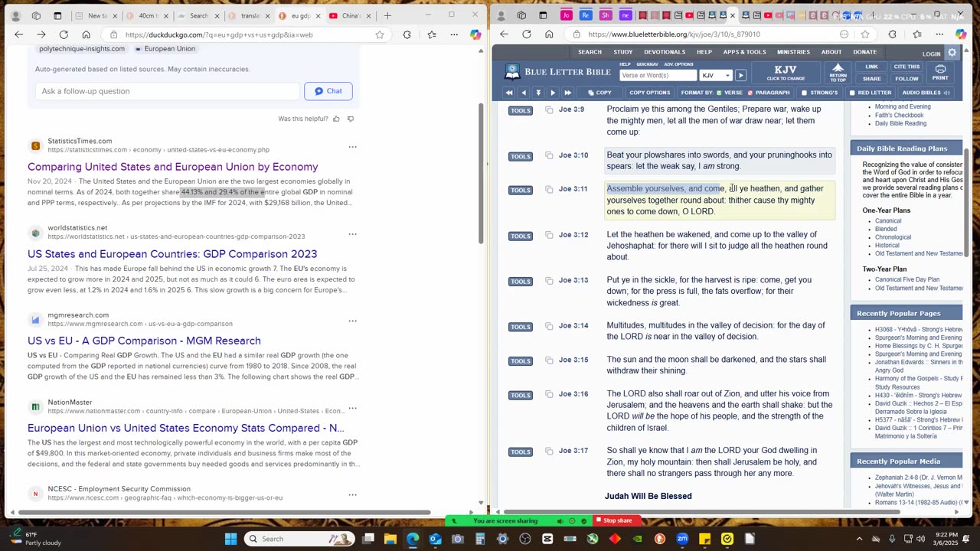The width and height of the screenshot is (980, 551).
Task: Open Copy Options in Blue Letter Bible
Action: 649,93
